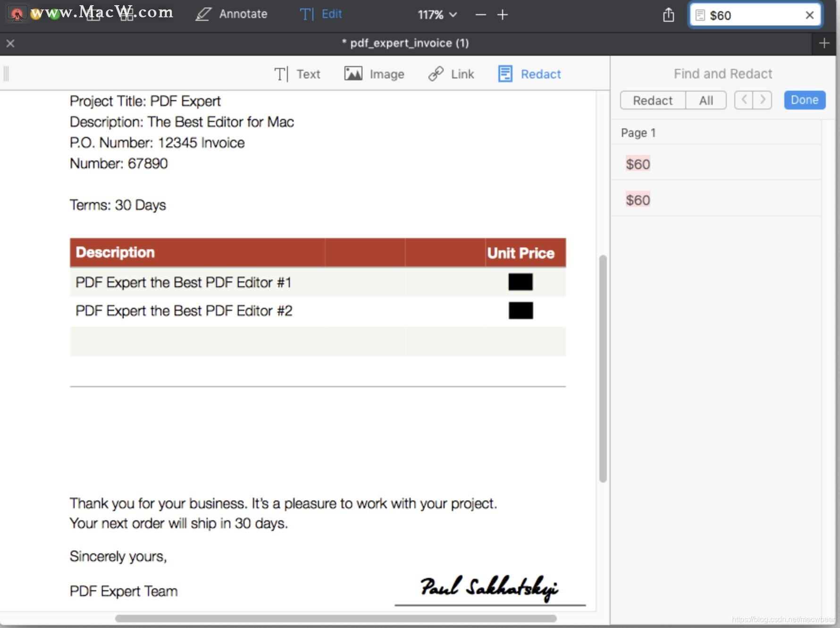Clear the $60 search text

pyautogui.click(x=809, y=15)
